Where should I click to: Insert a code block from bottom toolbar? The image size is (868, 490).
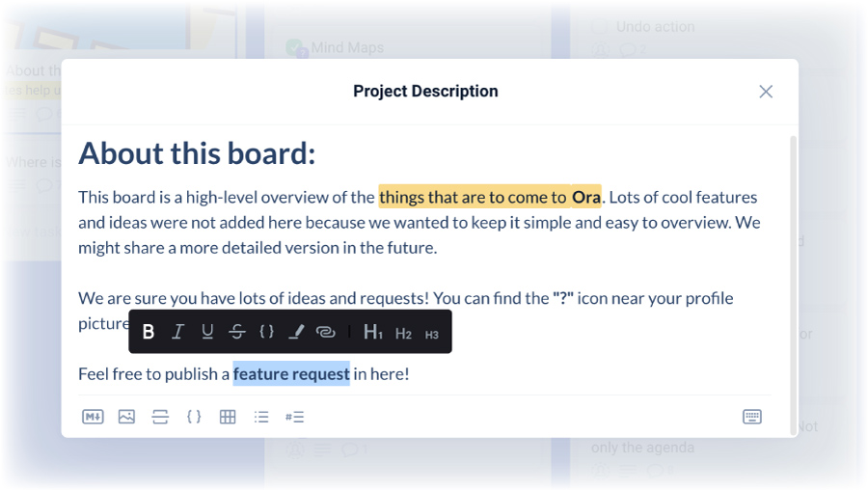click(194, 417)
